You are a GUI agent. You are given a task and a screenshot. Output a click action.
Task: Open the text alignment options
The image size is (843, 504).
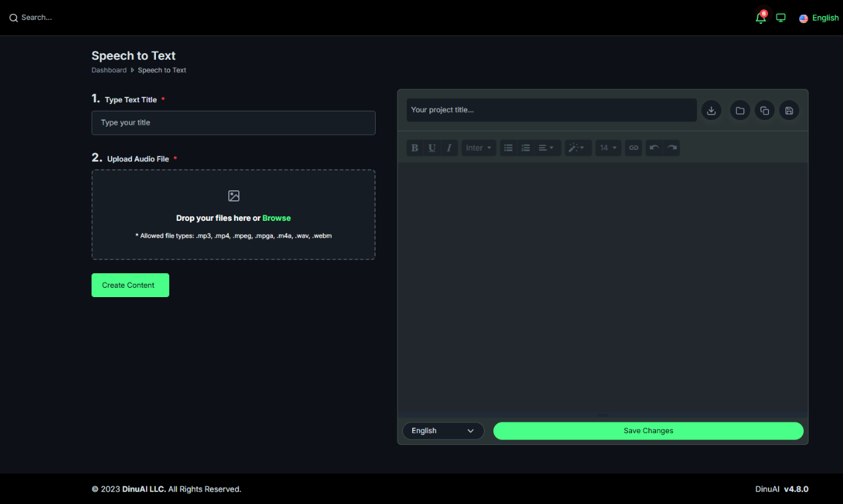tap(547, 147)
